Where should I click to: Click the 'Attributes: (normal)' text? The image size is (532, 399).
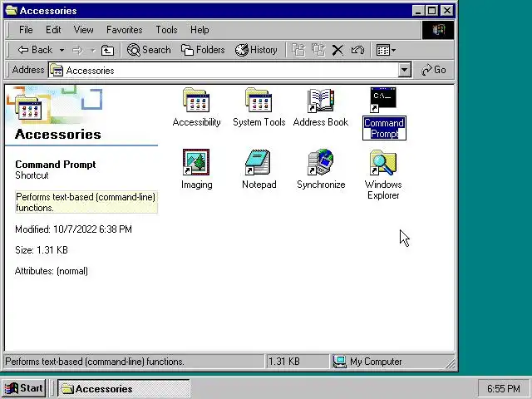tap(52, 271)
